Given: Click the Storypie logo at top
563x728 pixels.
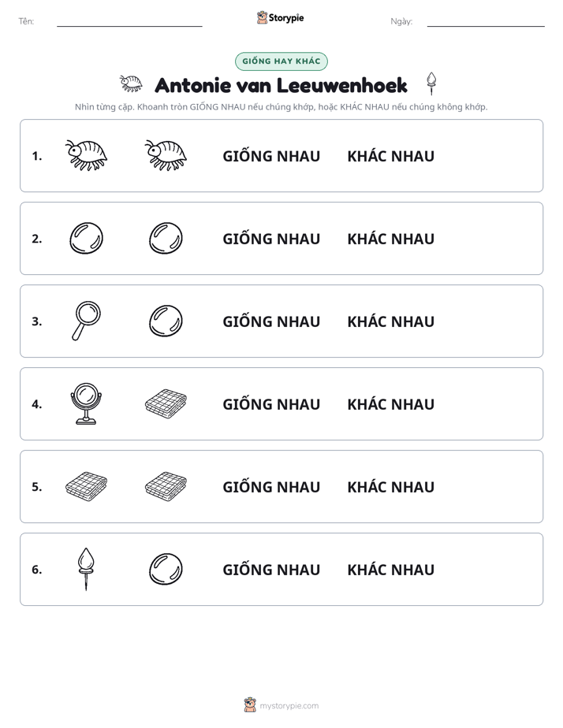Looking at the screenshot, I should click(280, 17).
